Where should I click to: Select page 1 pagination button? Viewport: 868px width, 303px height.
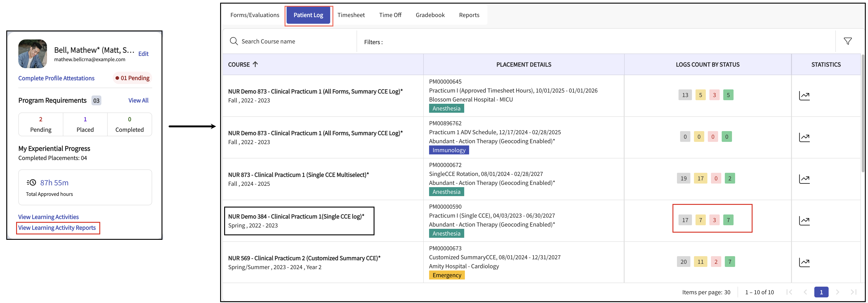point(821,292)
